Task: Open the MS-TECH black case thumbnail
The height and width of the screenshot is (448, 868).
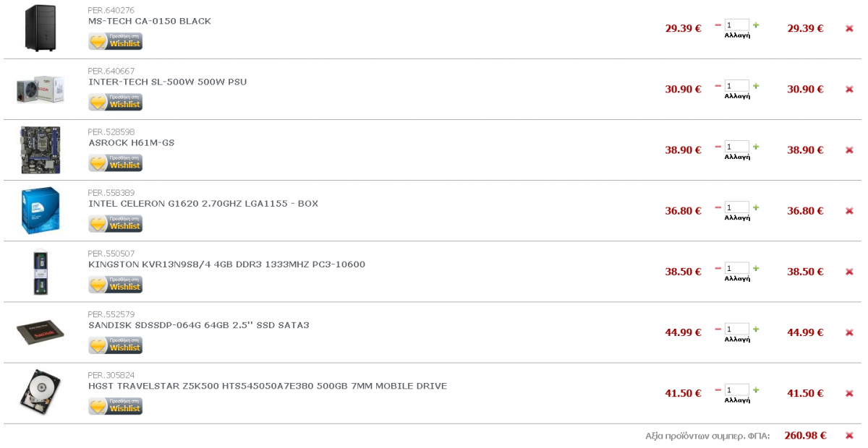Action: coord(41,28)
